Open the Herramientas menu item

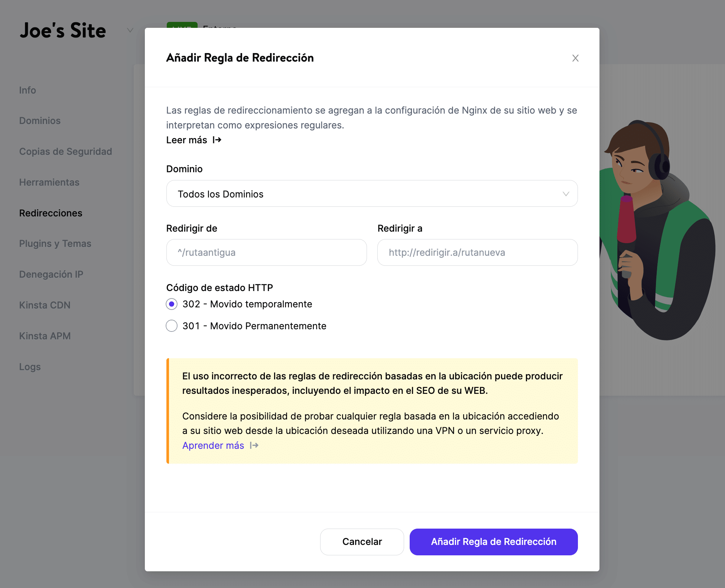point(49,182)
